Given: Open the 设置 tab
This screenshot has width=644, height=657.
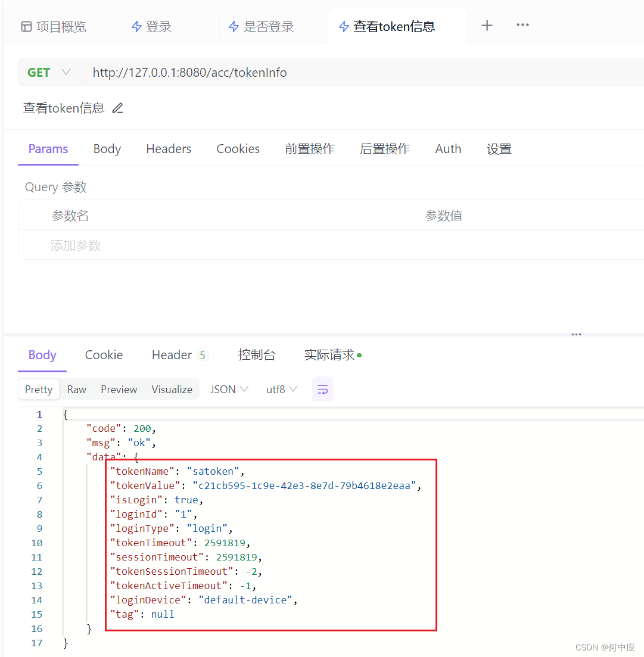Looking at the screenshot, I should click(x=499, y=149).
